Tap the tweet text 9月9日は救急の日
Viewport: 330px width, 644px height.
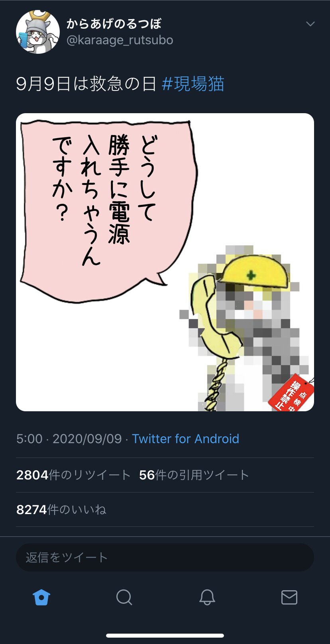[86, 84]
